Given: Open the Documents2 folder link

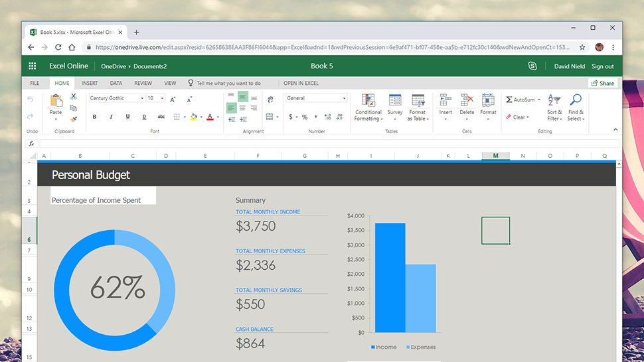Looking at the screenshot, I should coord(150,66).
